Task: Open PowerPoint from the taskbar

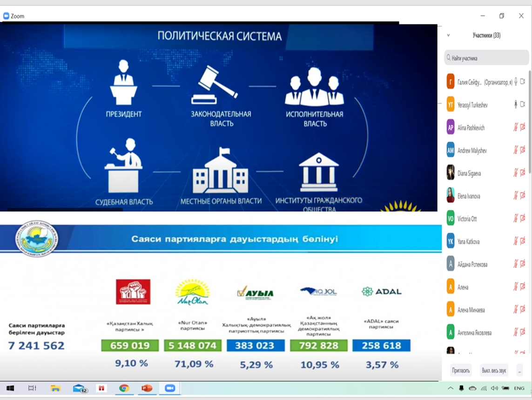Action: click(147, 388)
